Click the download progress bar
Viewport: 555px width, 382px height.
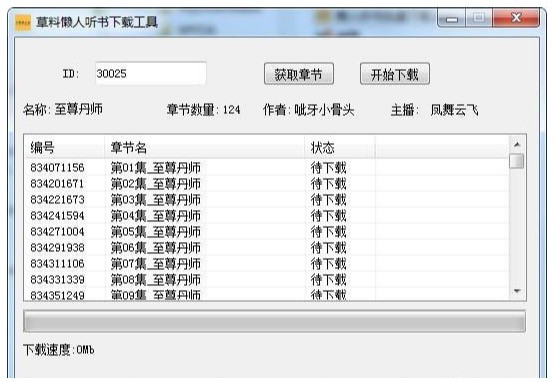click(x=274, y=321)
